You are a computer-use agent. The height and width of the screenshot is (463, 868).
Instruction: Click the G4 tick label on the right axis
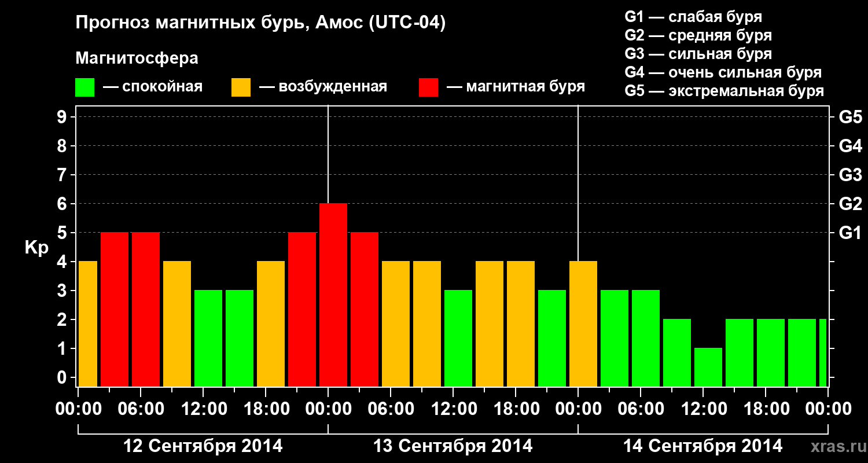[851, 146]
